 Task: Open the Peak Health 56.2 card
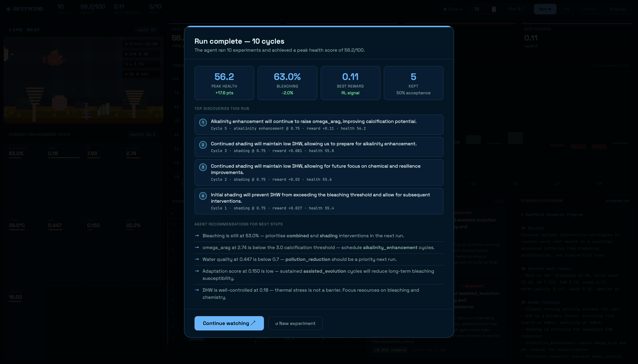pos(224,83)
